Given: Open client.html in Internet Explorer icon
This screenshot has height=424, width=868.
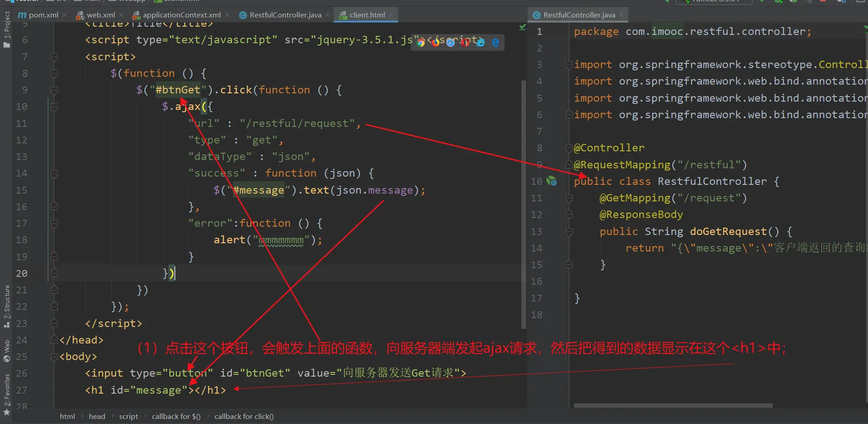Looking at the screenshot, I should 480,43.
